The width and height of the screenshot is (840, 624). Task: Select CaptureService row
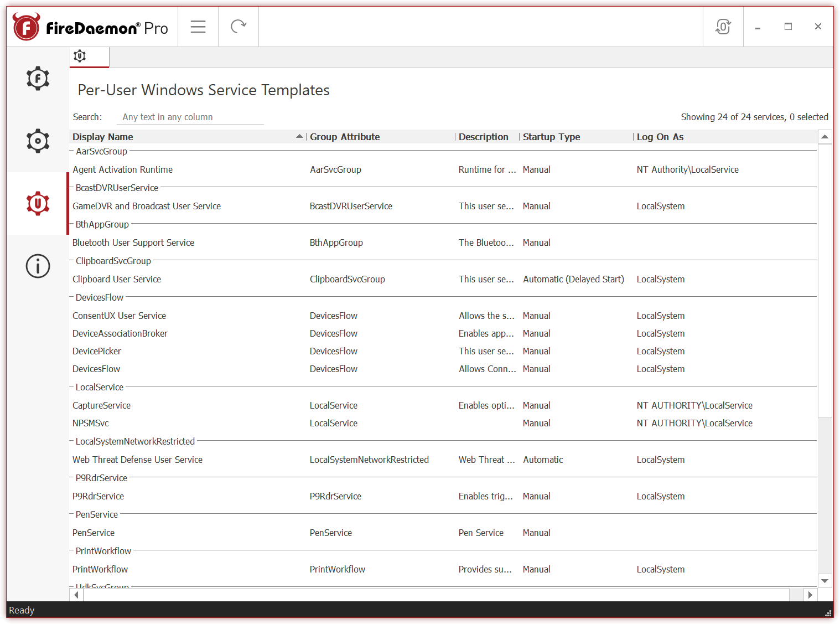click(x=443, y=405)
